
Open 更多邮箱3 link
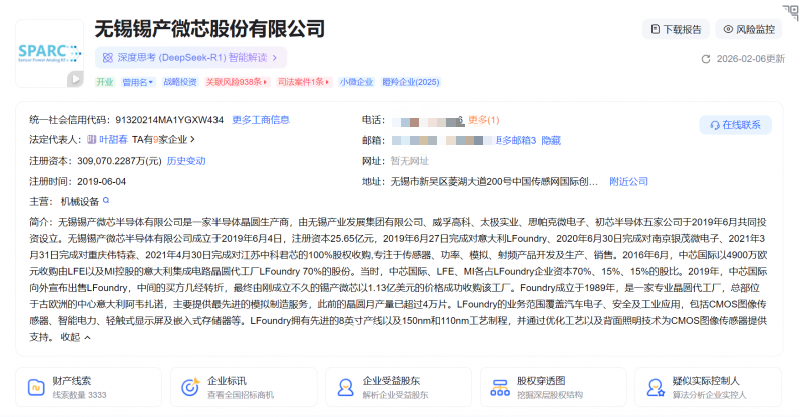coord(516,140)
